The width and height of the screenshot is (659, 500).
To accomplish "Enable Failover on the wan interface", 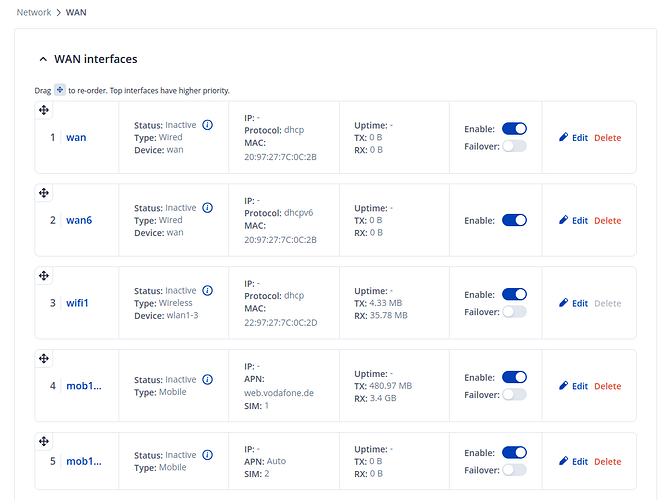I will (x=514, y=146).
